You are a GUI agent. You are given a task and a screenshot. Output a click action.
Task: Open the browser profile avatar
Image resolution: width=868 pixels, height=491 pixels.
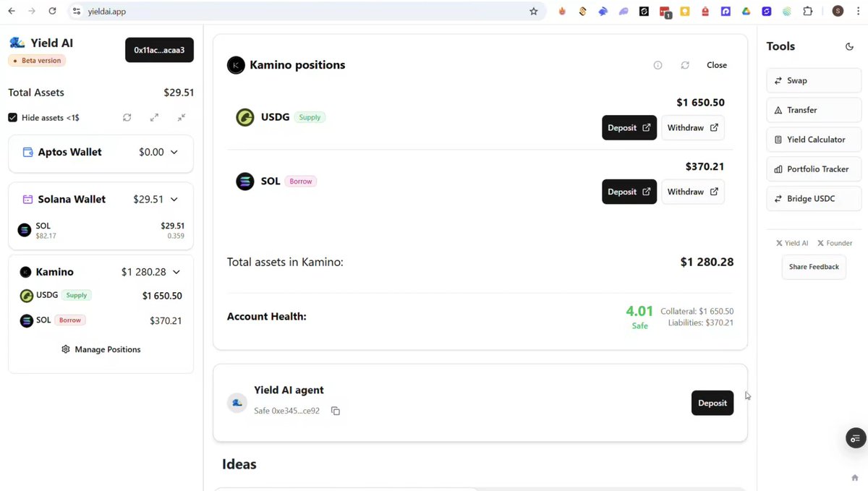coord(838,12)
